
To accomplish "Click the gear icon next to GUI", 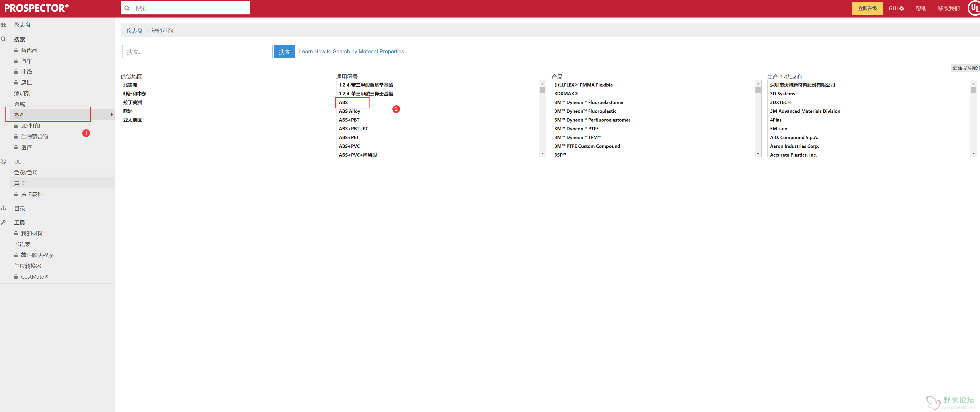I will point(902,8).
